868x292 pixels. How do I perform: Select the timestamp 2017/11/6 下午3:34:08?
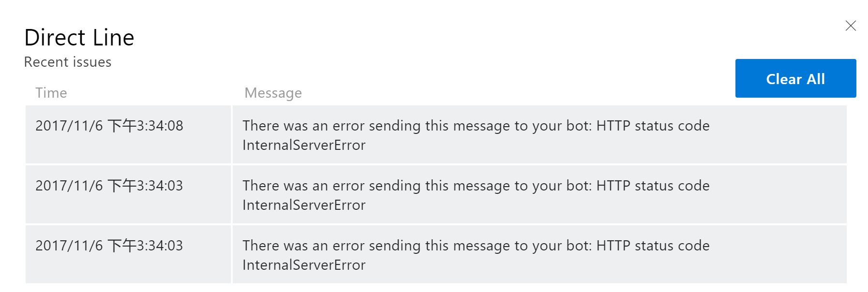(109, 125)
